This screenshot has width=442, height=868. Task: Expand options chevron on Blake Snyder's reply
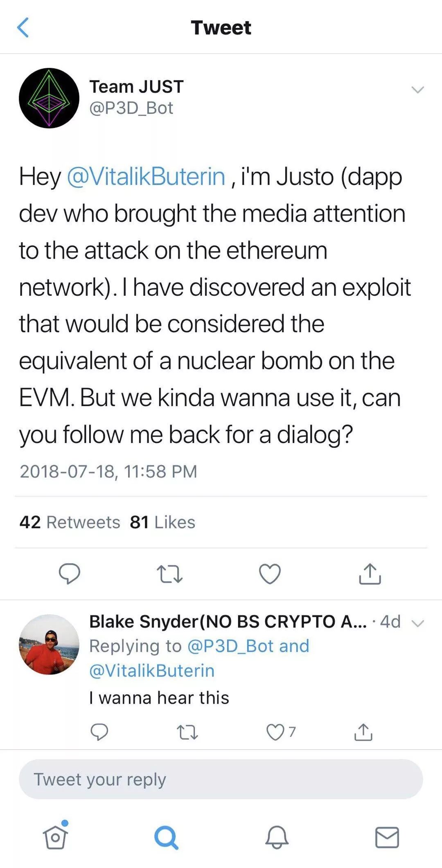click(418, 623)
